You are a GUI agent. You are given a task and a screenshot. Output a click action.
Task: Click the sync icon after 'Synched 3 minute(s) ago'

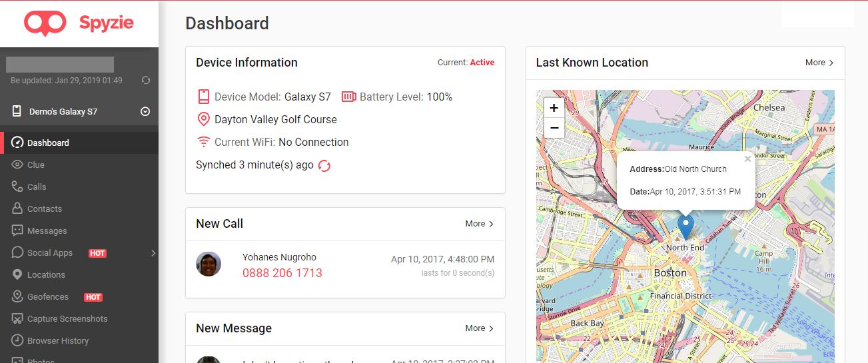click(x=324, y=166)
